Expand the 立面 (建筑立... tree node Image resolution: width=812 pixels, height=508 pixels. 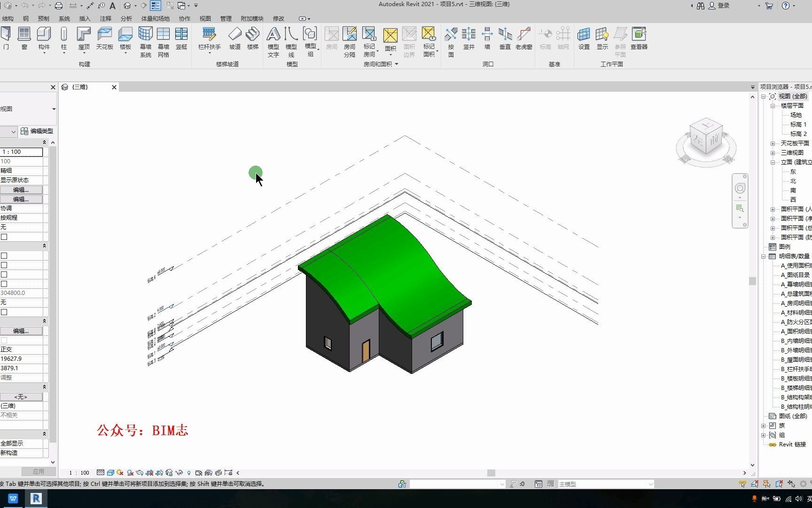coord(773,162)
